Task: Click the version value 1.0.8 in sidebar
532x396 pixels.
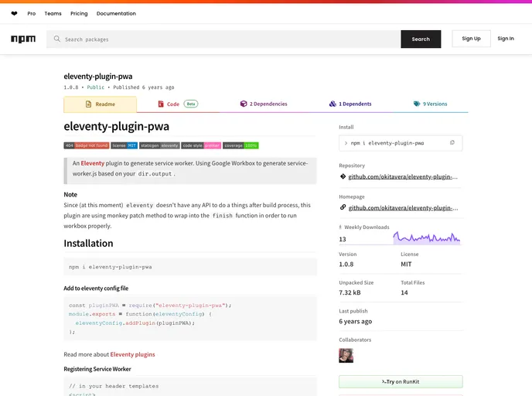Action: tap(346, 264)
